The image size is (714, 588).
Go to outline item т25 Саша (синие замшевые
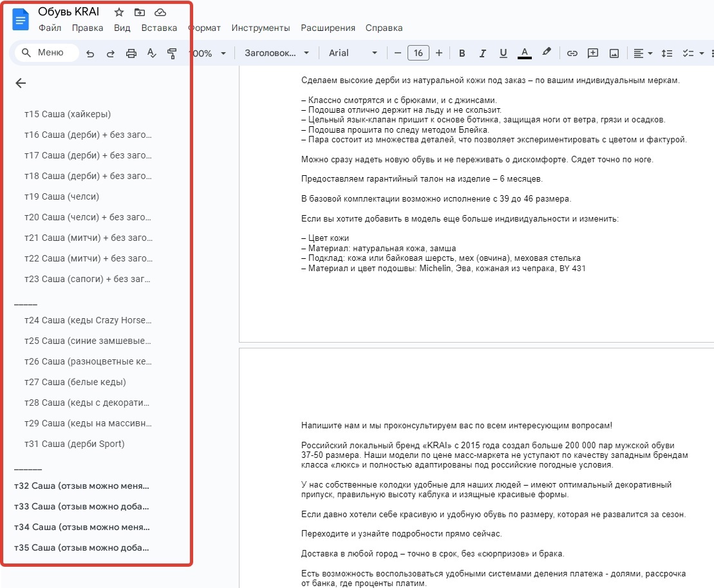pos(88,341)
